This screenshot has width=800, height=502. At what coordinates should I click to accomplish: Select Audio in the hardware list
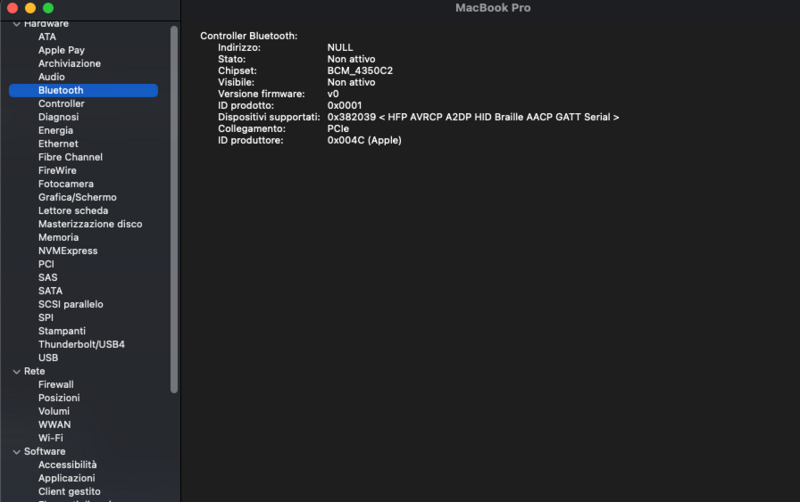pyautogui.click(x=52, y=77)
